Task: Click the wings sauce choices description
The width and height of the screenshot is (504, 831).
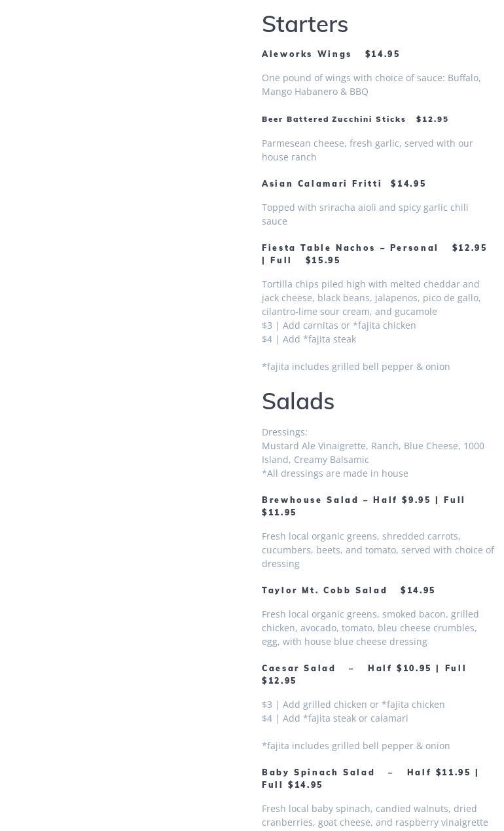Action: click(371, 84)
